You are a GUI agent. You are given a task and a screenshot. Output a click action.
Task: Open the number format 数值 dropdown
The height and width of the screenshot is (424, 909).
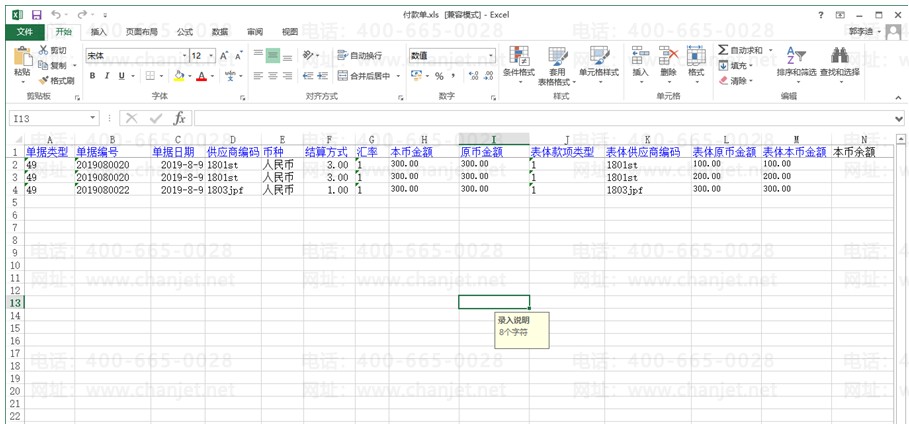[492, 56]
